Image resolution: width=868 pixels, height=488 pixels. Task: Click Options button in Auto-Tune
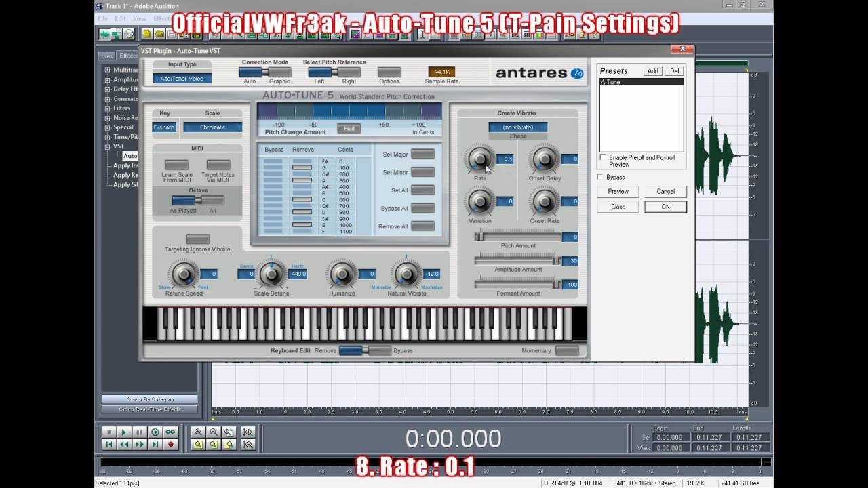click(x=389, y=72)
